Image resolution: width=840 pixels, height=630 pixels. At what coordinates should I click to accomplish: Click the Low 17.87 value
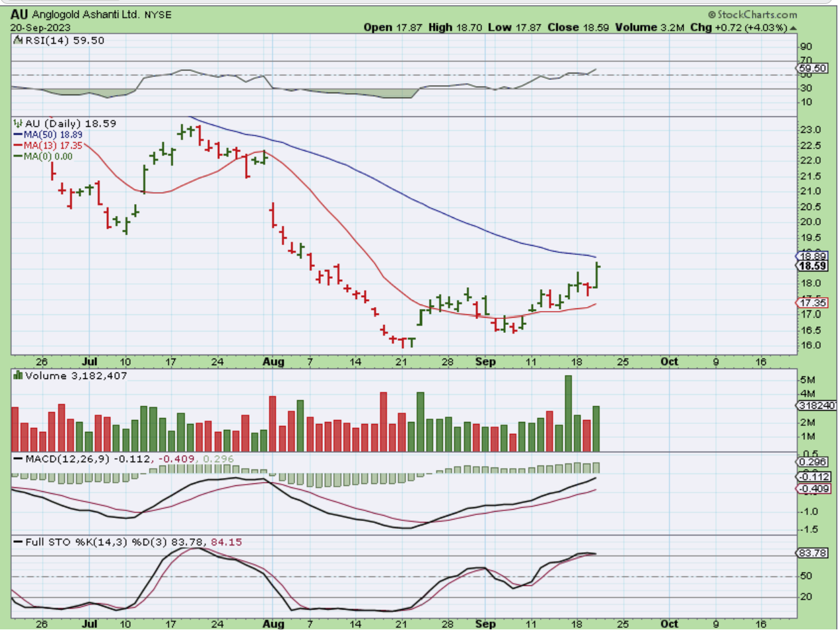(514, 28)
